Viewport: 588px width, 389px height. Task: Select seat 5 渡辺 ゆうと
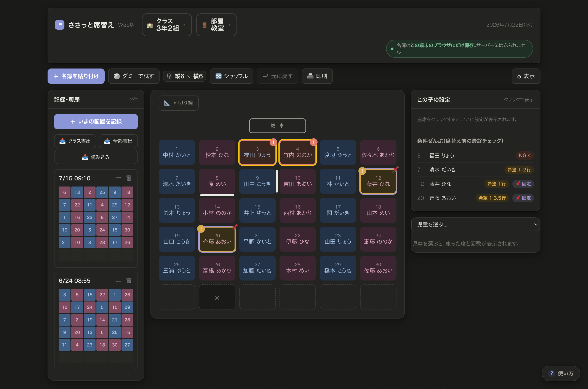point(338,152)
